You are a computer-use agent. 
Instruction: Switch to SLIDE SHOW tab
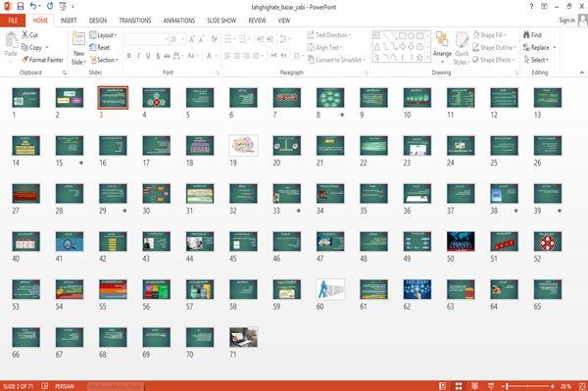point(221,21)
